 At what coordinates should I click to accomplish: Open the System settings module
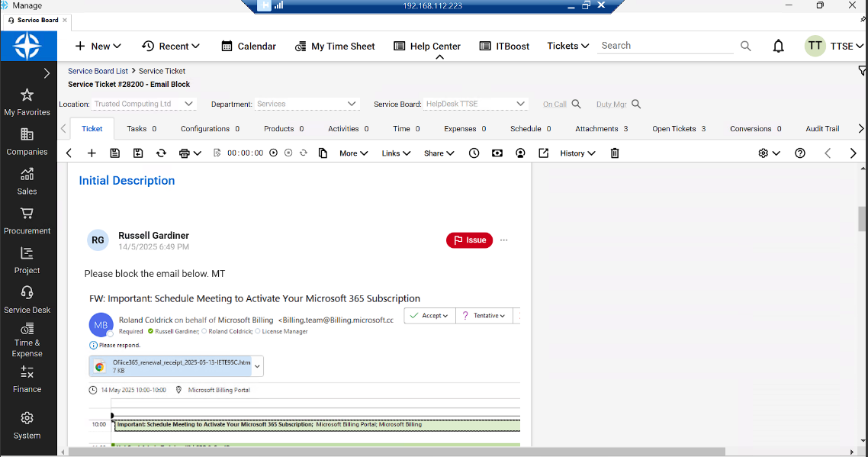(27, 426)
